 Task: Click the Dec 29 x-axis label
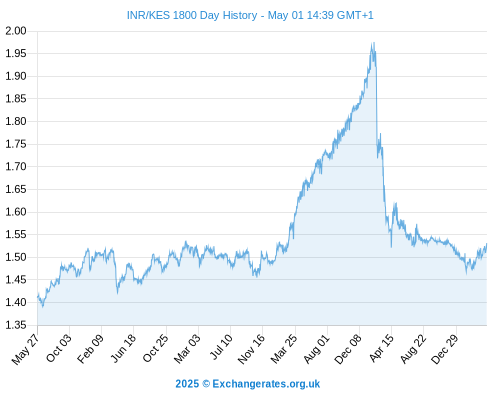tap(445, 349)
